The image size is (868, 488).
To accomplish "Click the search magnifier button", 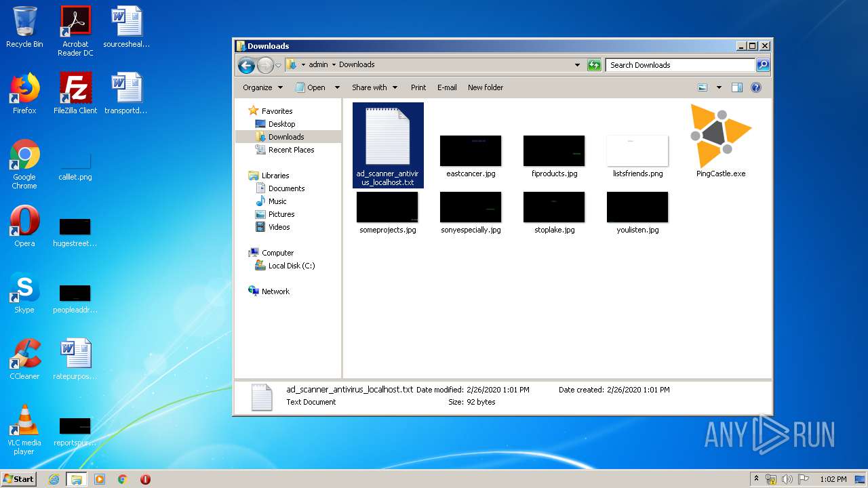I will tap(763, 65).
